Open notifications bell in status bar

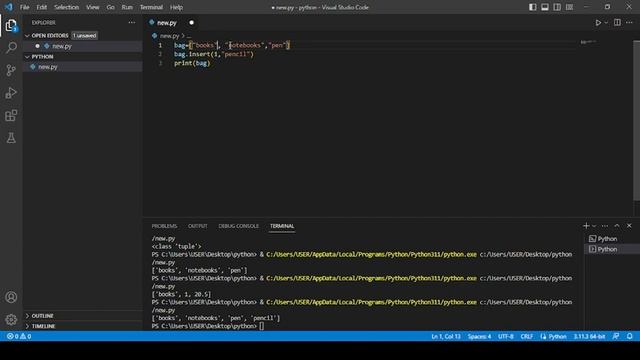tap(629, 336)
